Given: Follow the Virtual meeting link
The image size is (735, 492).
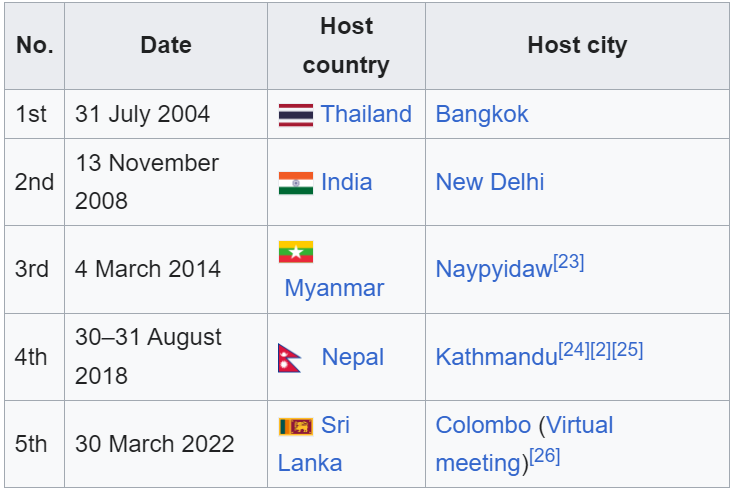Looking at the screenshot, I should (524, 444).
